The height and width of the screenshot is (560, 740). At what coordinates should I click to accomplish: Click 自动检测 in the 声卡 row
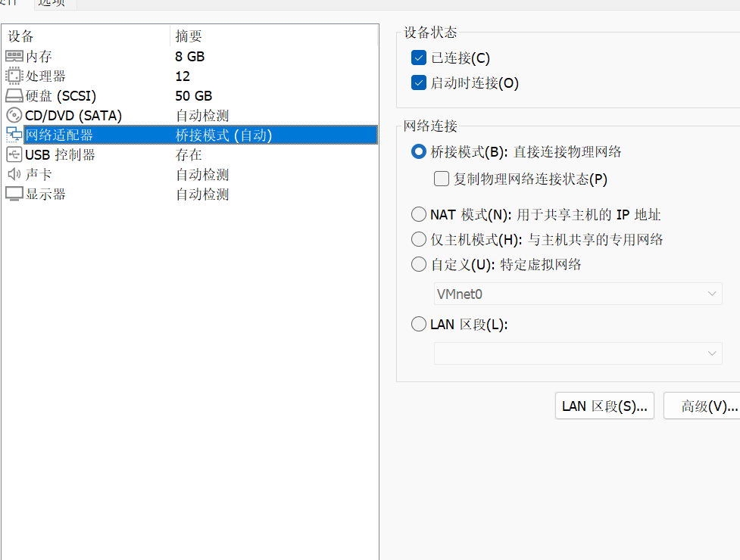click(x=202, y=174)
